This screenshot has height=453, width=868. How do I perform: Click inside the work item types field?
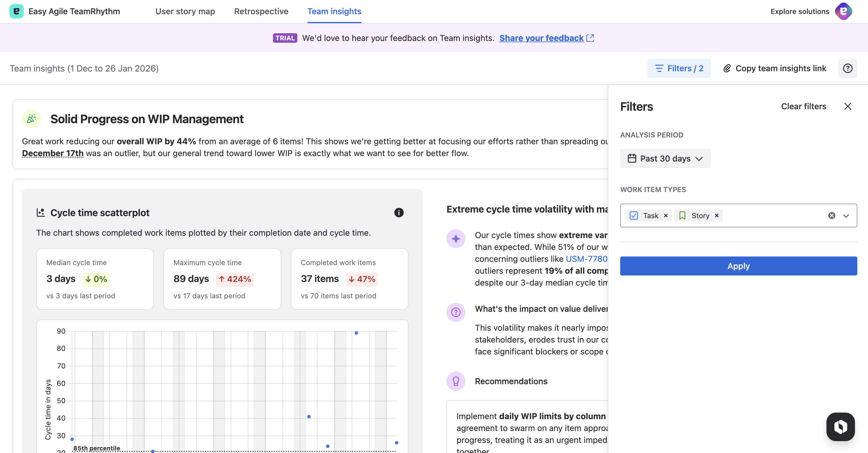pos(772,216)
